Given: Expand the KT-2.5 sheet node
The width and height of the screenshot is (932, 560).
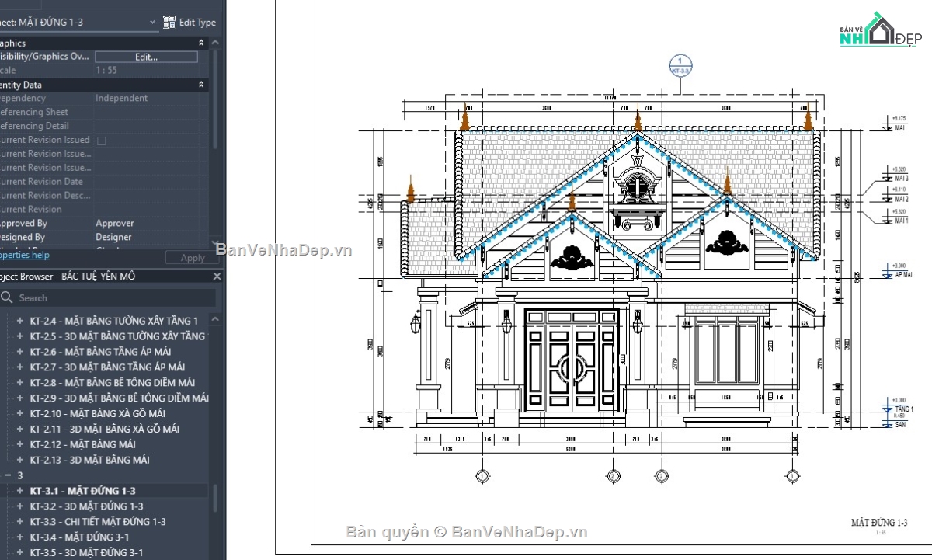Looking at the screenshot, I should pyautogui.click(x=20, y=336).
